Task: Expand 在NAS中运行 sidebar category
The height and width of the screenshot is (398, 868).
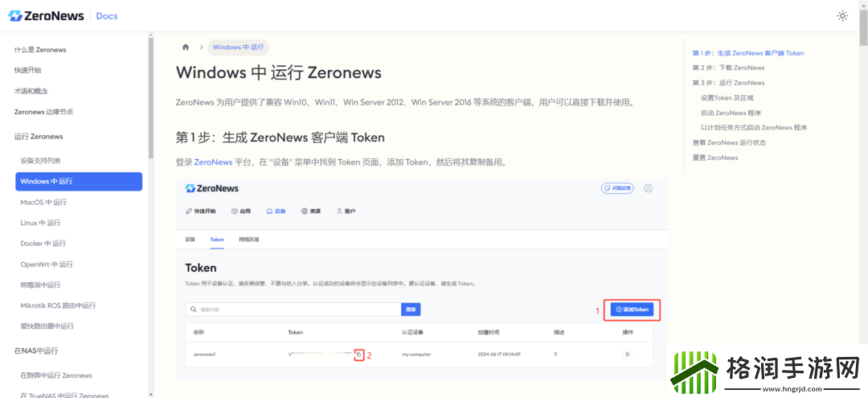Action: point(36,351)
